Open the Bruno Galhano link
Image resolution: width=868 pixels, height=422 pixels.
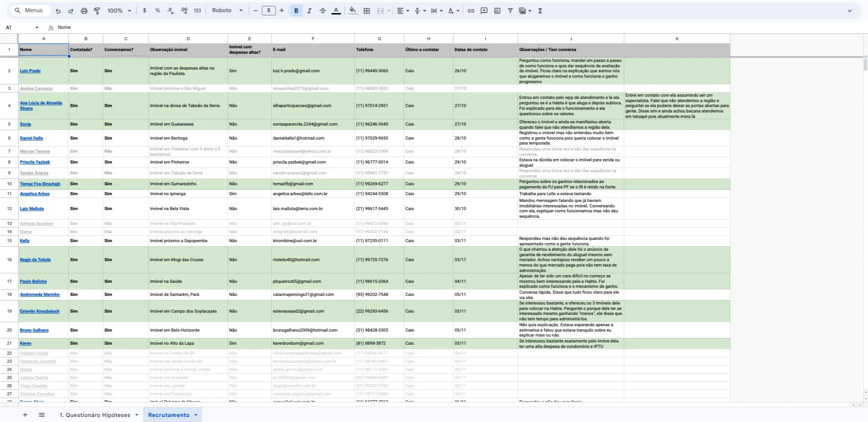(34, 330)
